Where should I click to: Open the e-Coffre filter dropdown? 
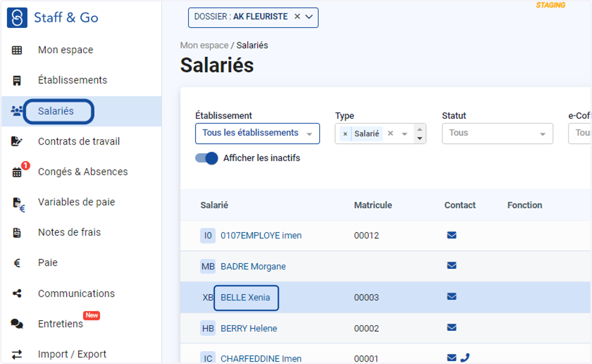pos(580,133)
